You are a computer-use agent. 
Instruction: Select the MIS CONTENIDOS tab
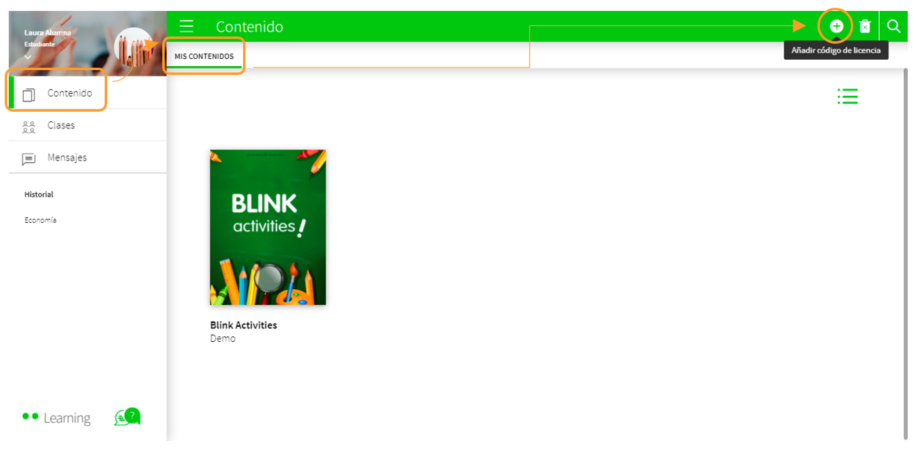tap(204, 56)
